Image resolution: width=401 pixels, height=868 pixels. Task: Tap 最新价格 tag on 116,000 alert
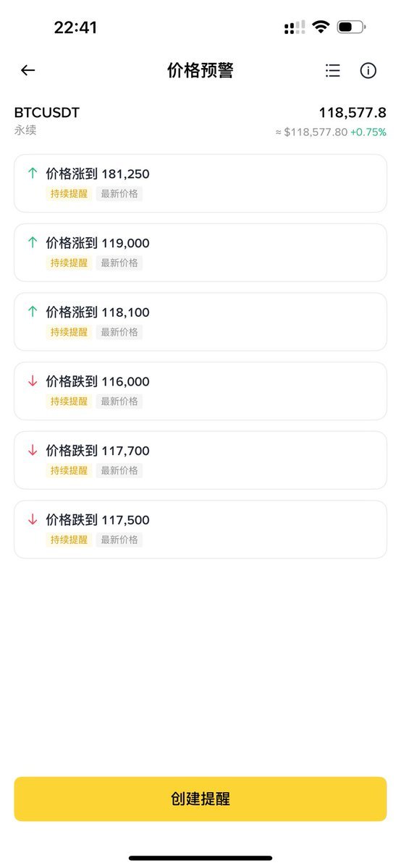pos(119,401)
